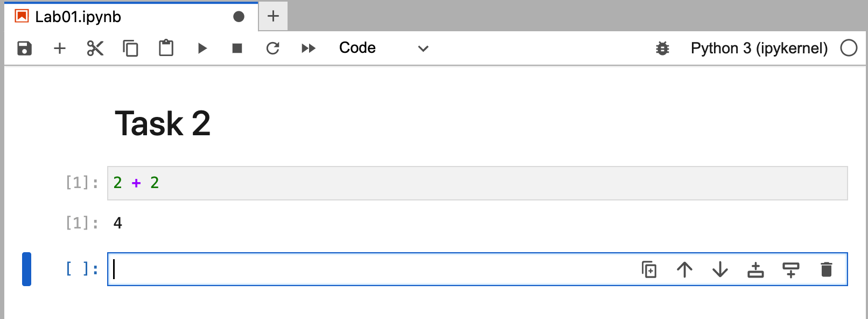Open the Code cell type dropdown
This screenshot has height=319, width=868.
point(383,48)
